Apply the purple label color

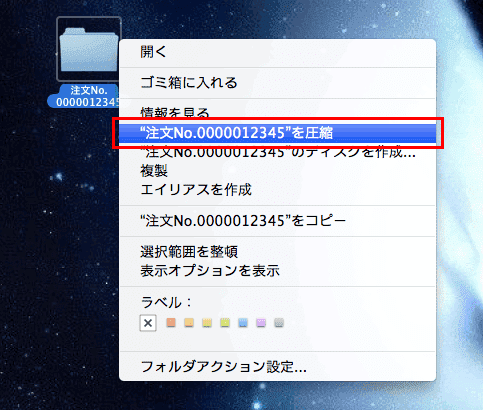pos(261,322)
